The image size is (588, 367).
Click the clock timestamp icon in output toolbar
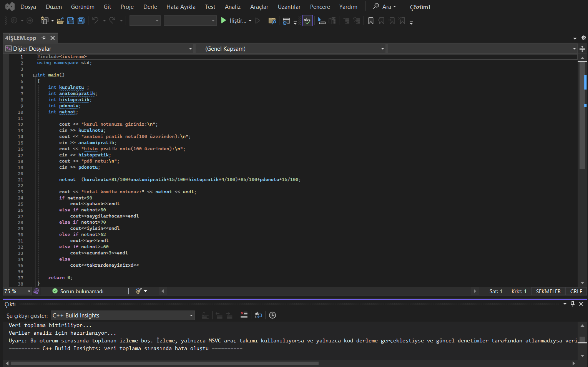272,315
